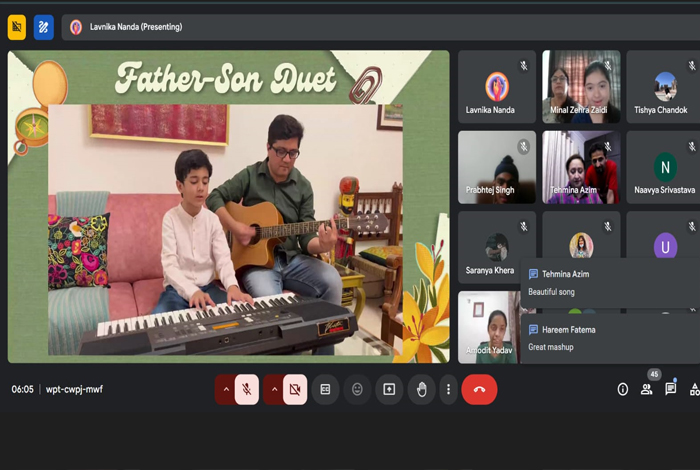
Task: Turn on closed captions
Action: coord(325,390)
